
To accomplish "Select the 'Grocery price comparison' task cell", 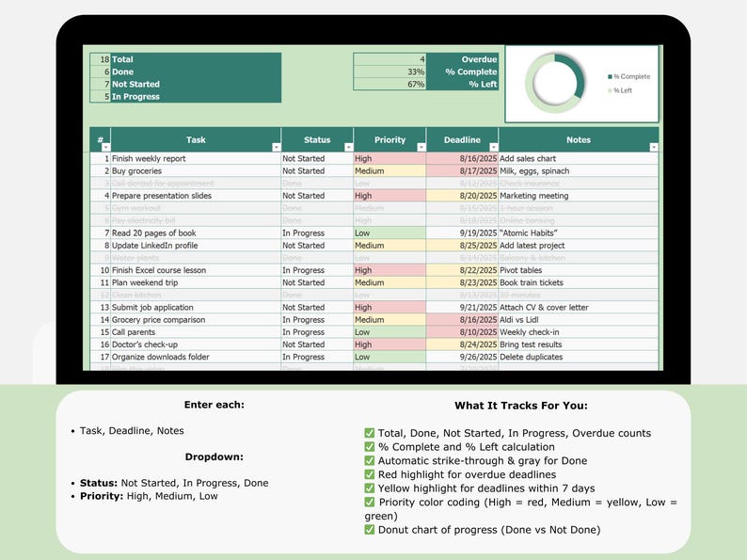I will [x=196, y=320].
